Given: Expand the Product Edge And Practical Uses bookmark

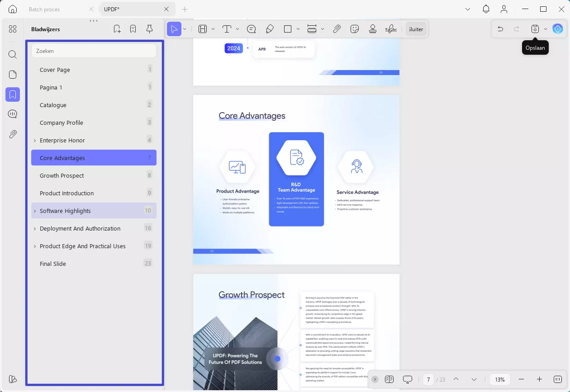Looking at the screenshot, I should point(35,246).
